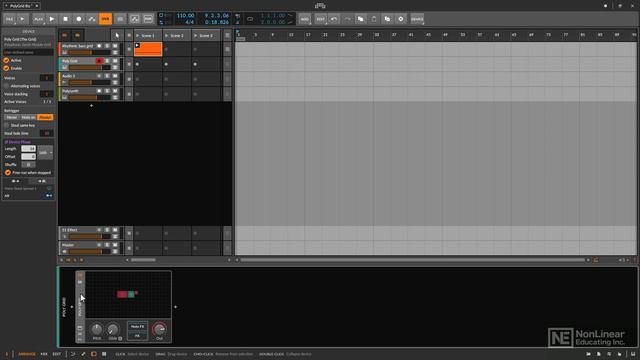Adjust the Poly Grid track volume fader

coord(89,67)
